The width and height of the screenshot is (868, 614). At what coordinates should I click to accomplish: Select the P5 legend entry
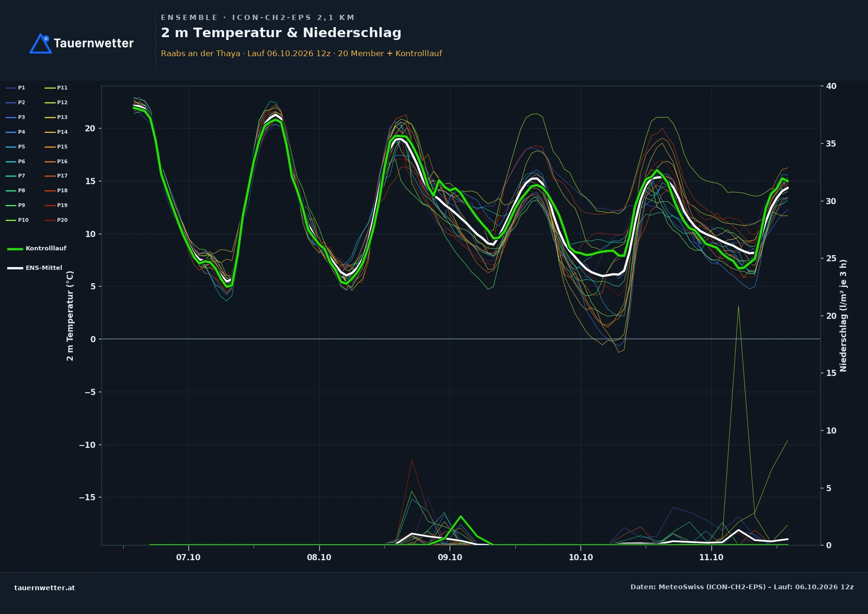[x=16, y=147]
